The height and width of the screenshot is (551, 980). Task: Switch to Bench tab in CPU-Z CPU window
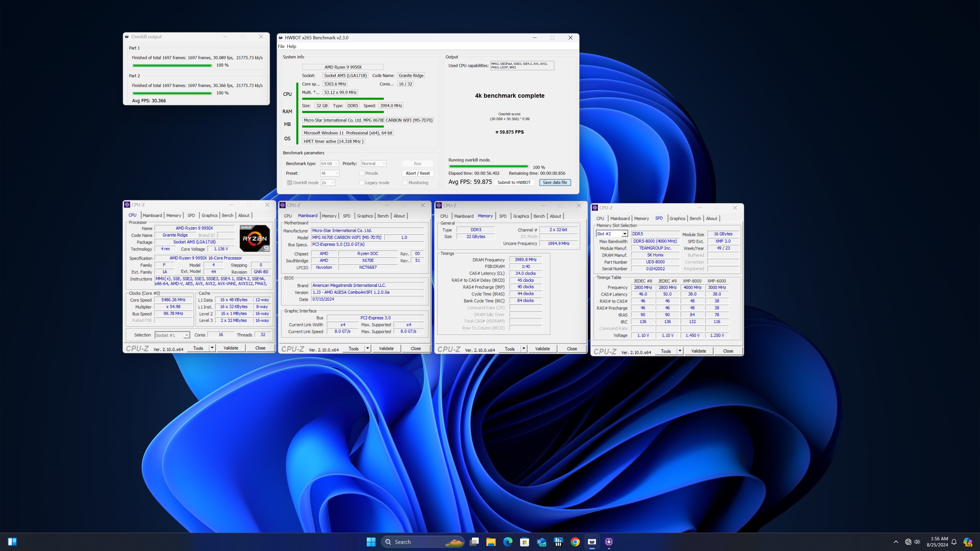[x=227, y=215]
